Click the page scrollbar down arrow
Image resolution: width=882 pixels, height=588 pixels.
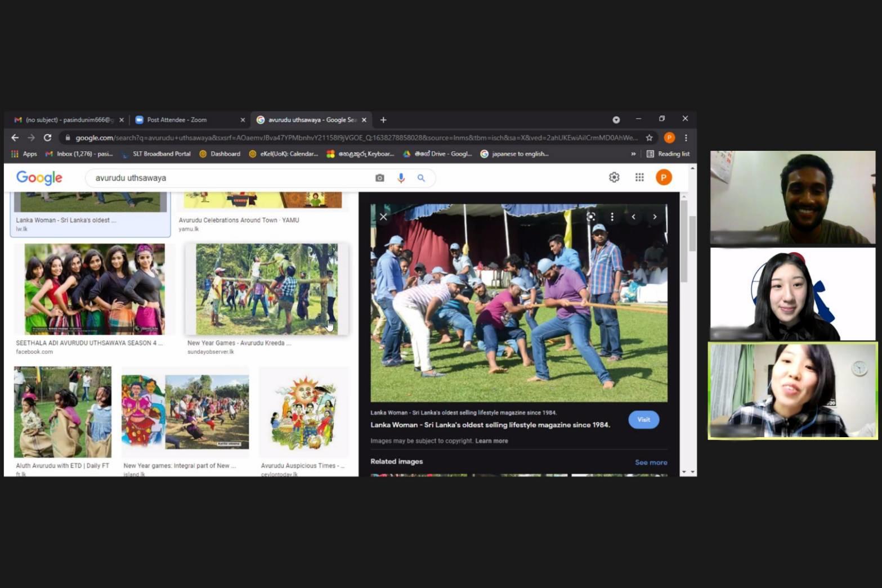tap(692, 472)
